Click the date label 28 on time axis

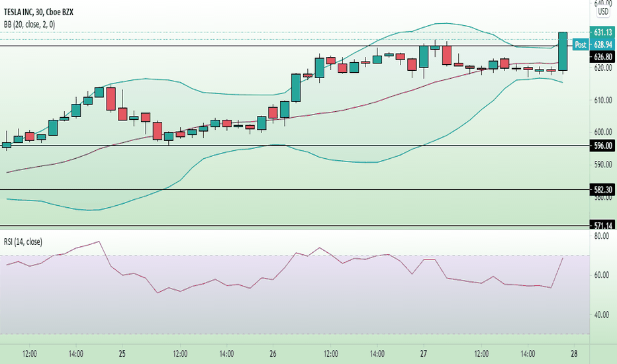pos(574,353)
